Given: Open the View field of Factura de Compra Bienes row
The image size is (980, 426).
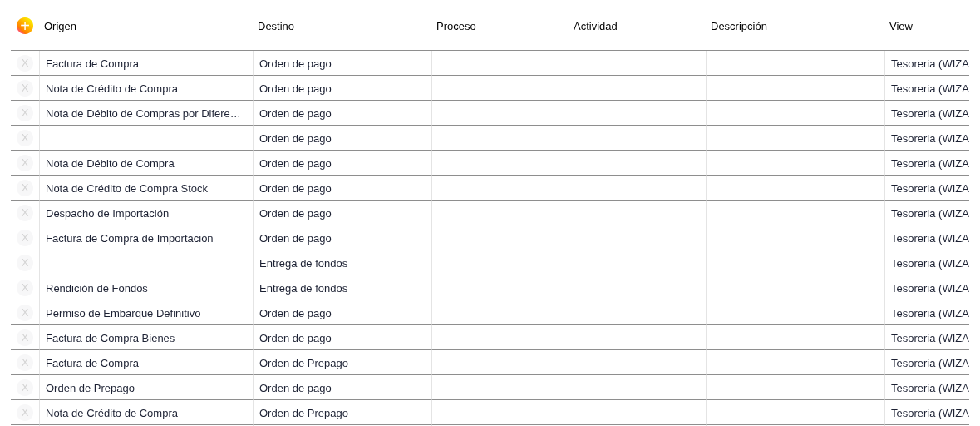Looking at the screenshot, I should (x=927, y=338).
